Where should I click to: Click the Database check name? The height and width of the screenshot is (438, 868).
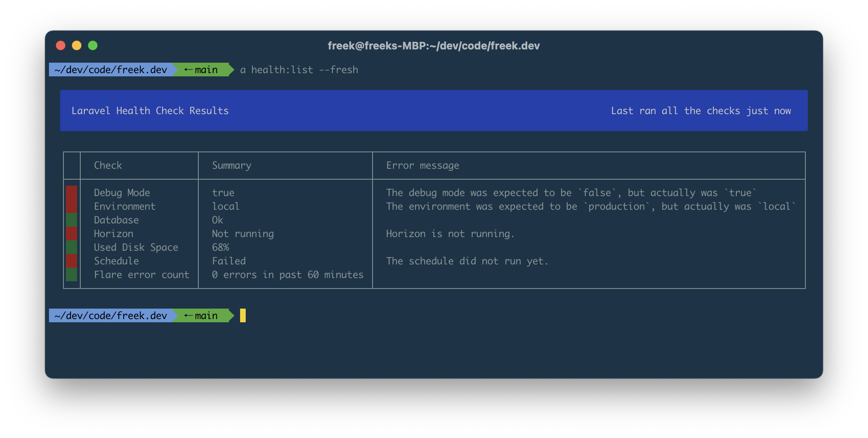116,220
